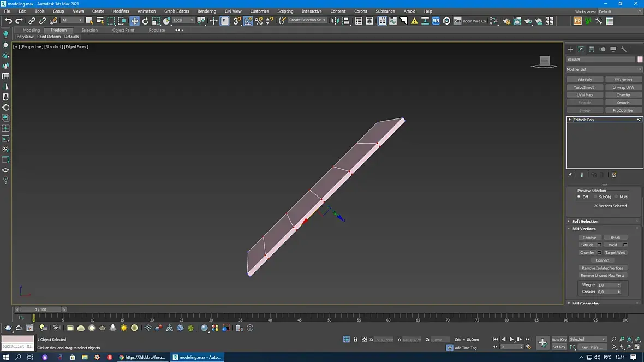Viewport: 644px width, 362px height.
Task: Toggle the Auto Key button
Action: [559, 339]
